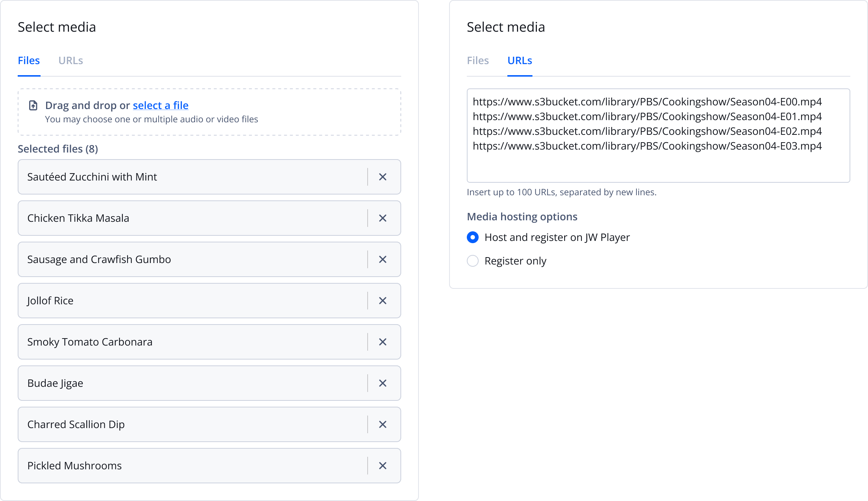Image resolution: width=868 pixels, height=501 pixels.
Task: Switch to Files tab in right panel
Action: [478, 60]
